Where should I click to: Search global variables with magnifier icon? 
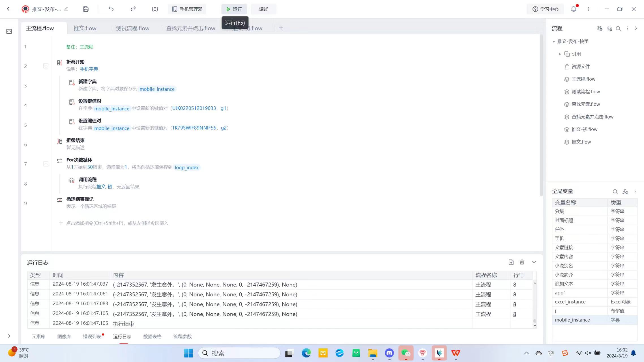[615, 191]
